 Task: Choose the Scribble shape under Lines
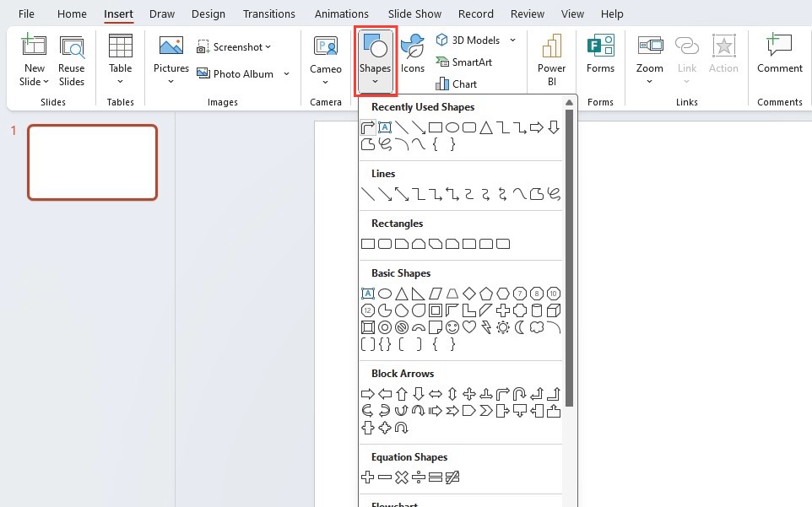[554, 194]
